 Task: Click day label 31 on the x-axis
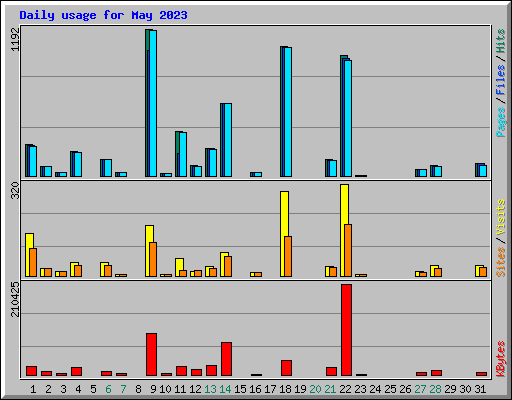tap(480, 389)
